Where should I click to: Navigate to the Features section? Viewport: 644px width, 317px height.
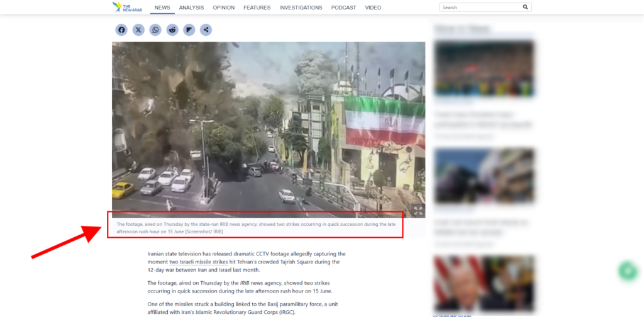pos(257,8)
